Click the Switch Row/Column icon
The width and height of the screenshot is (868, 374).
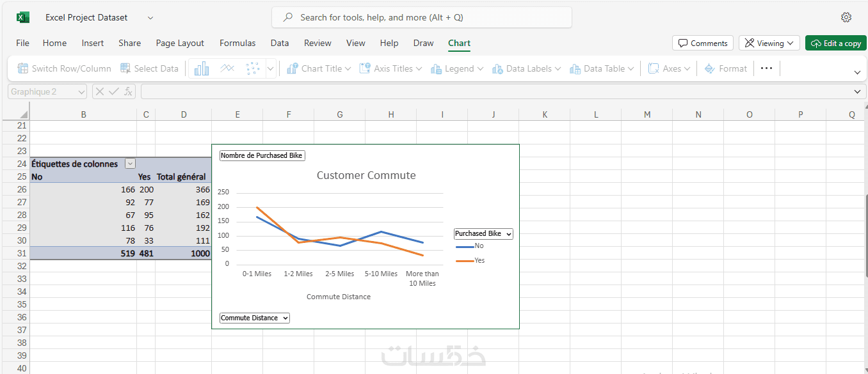23,68
